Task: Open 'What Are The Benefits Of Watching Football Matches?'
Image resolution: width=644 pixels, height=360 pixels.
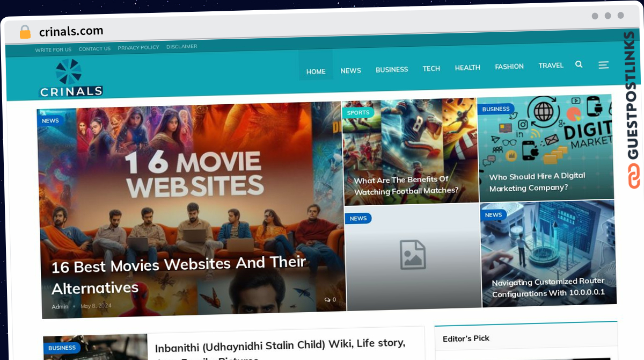Action: [406, 185]
